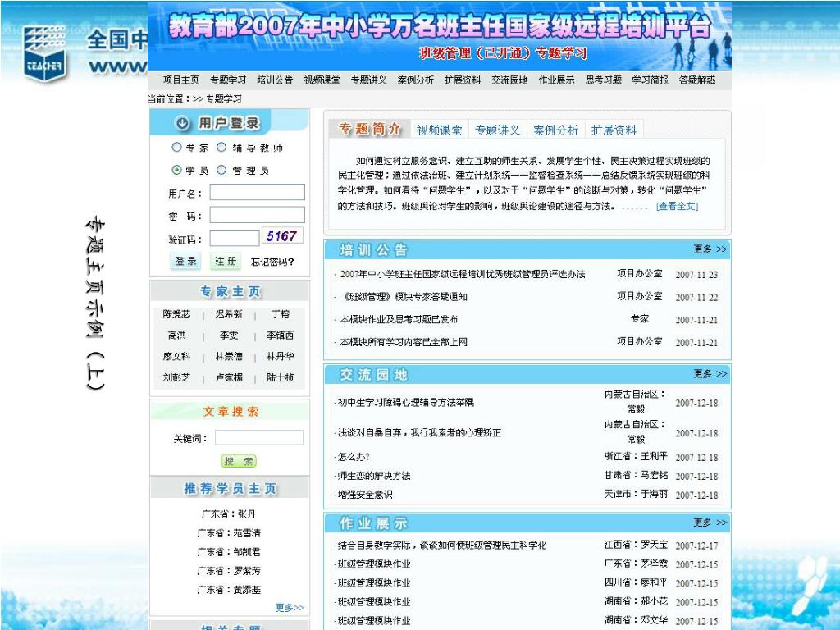Click the TEACHER logo icon
The height and width of the screenshot is (630, 840).
44,54
